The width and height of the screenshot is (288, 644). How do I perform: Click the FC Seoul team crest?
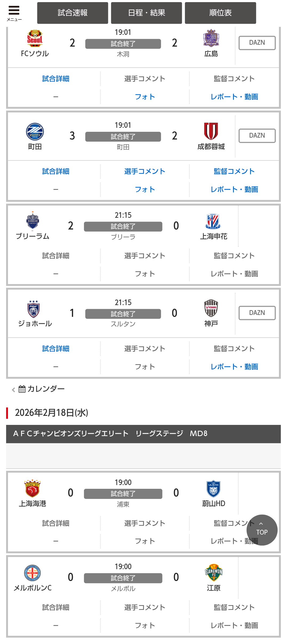pyautogui.click(x=35, y=38)
